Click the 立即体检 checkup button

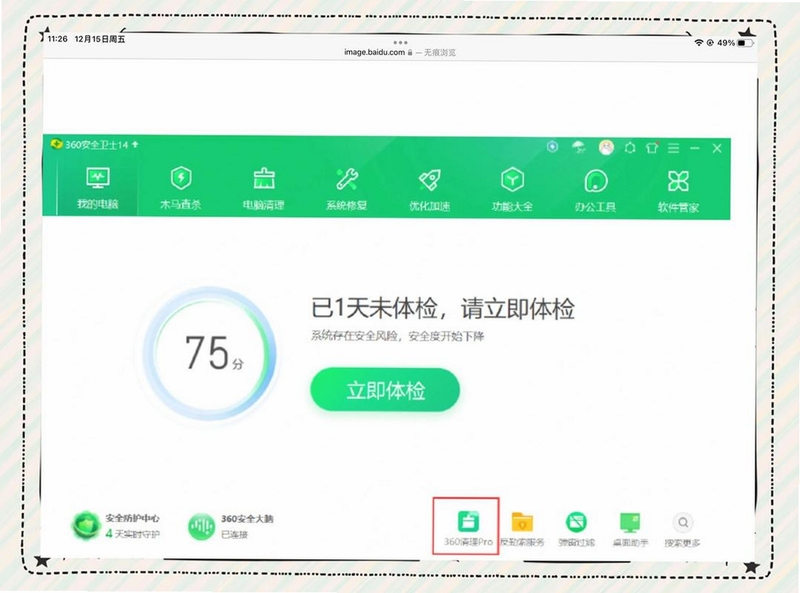(385, 390)
